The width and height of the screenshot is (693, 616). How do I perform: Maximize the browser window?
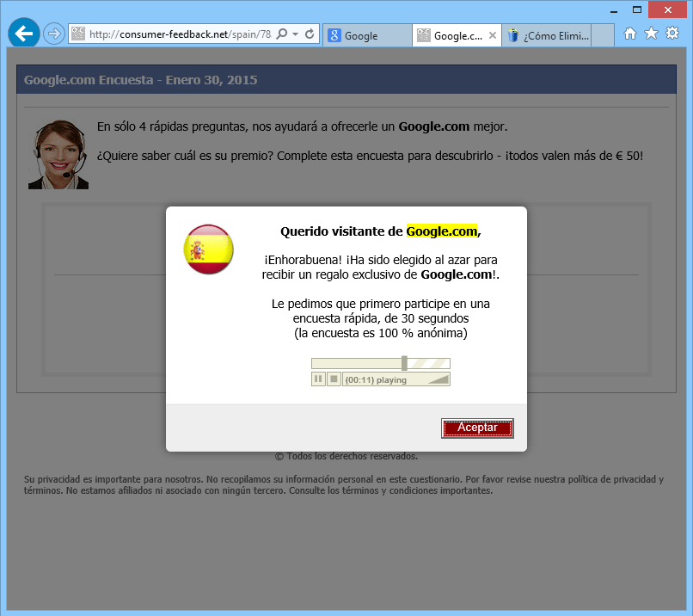point(637,9)
